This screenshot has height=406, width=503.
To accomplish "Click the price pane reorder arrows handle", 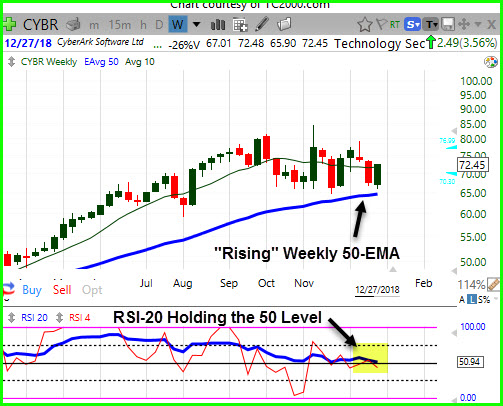I will (11, 62).
